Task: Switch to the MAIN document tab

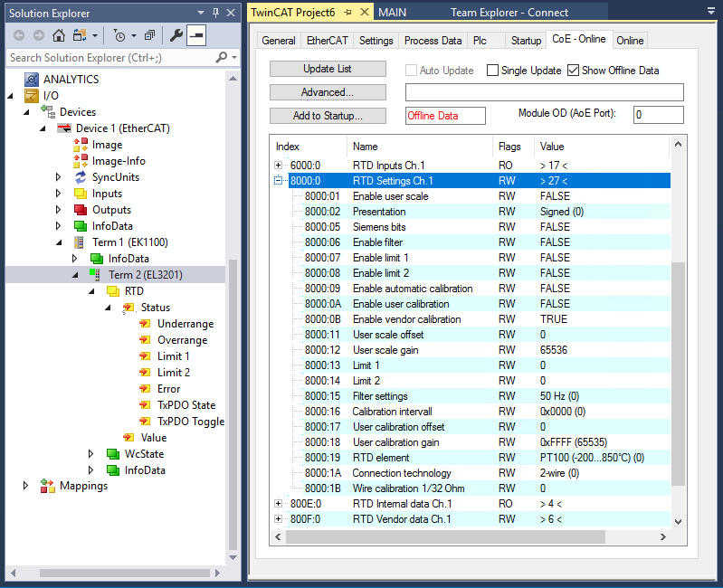Action: [x=393, y=13]
